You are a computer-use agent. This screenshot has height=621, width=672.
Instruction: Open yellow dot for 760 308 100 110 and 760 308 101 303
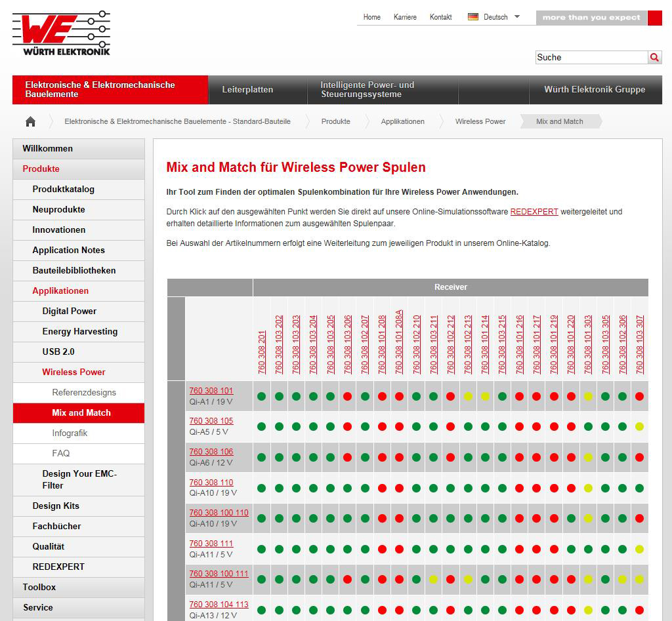pos(588,518)
